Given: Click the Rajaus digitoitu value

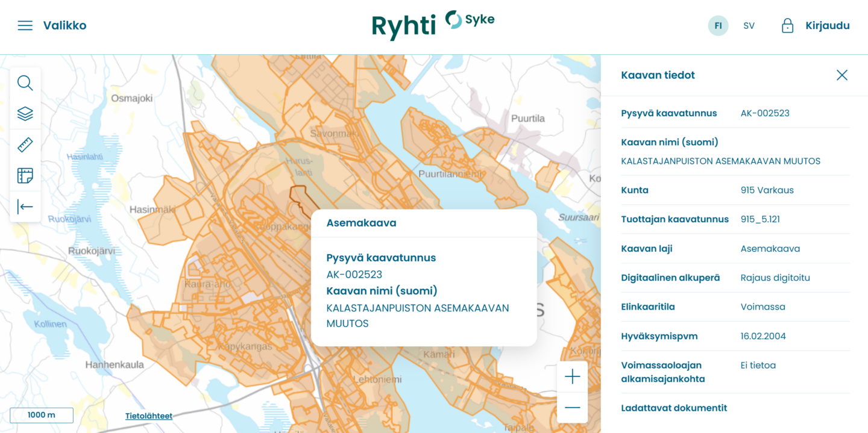Looking at the screenshot, I should (x=775, y=278).
